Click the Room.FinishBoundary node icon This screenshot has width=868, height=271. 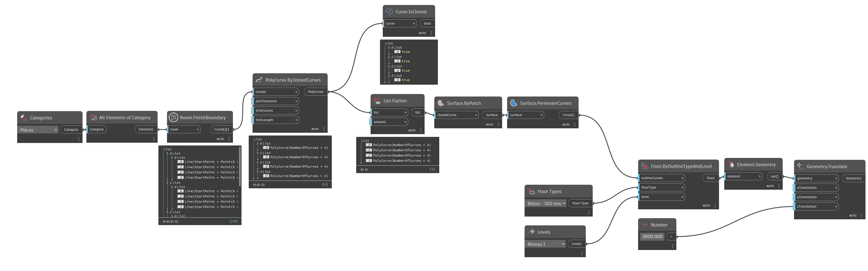(173, 117)
